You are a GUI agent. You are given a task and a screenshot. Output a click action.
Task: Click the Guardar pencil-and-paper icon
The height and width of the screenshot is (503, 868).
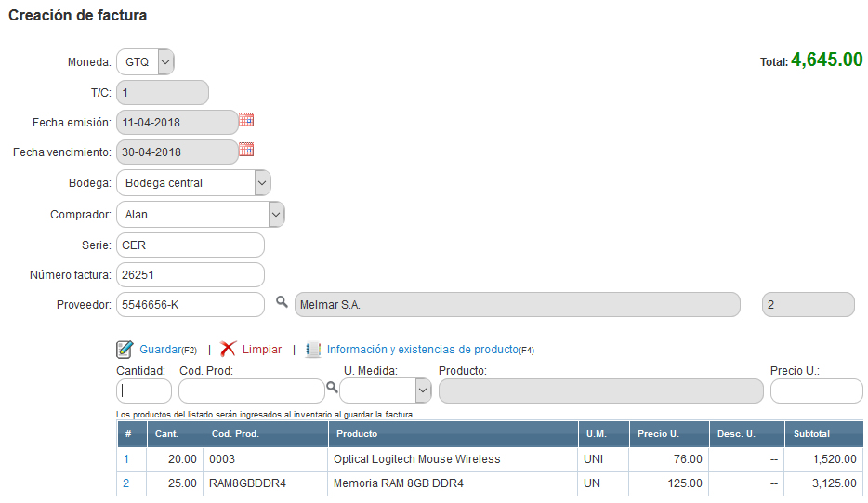tap(125, 350)
